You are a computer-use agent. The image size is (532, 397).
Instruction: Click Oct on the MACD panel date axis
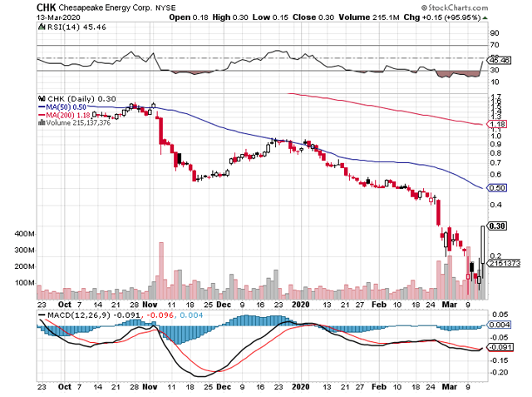(65, 387)
